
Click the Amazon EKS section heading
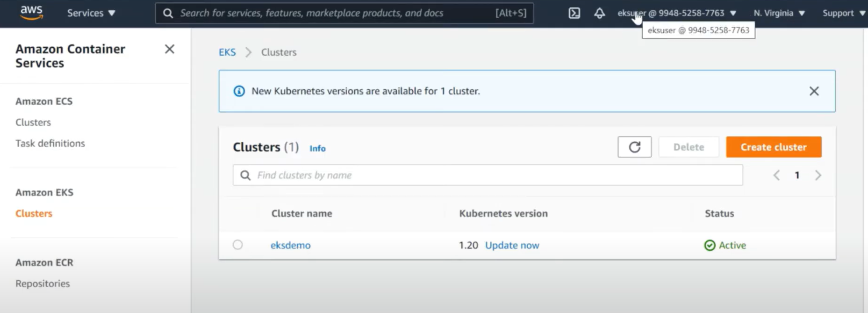pos(44,192)
